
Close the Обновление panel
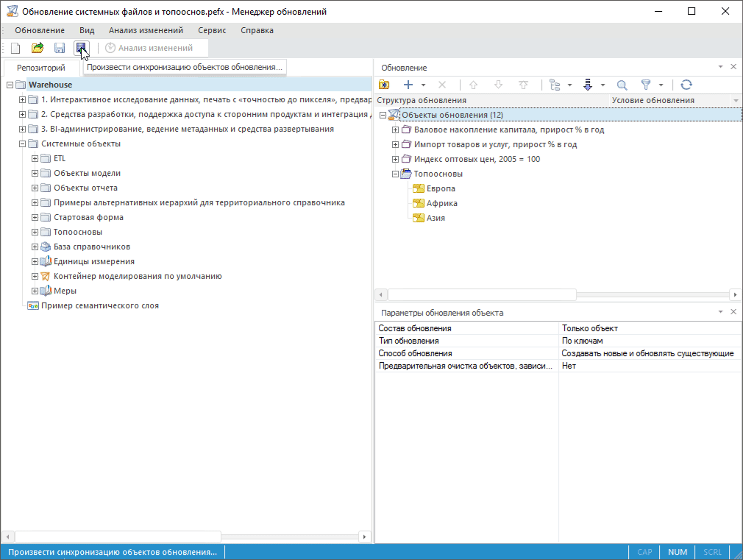coord(733,67)
